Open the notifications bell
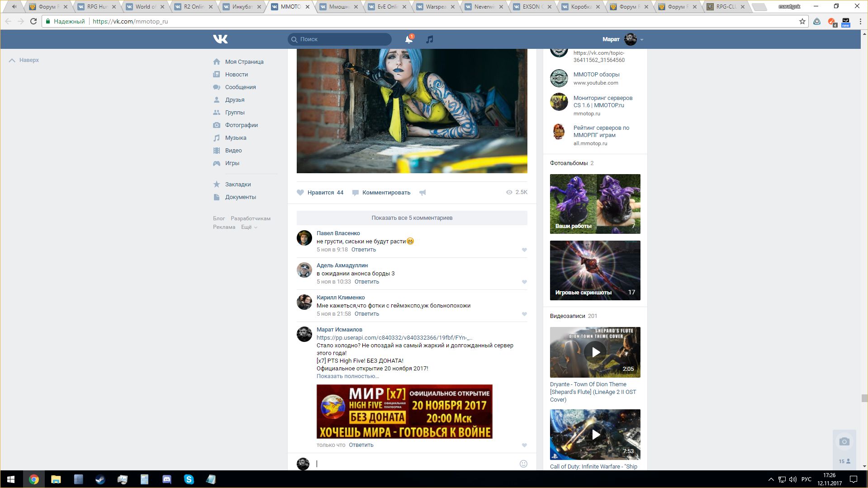Image resolution: width=868 pixels, height=488 pixels. (408, 39)
